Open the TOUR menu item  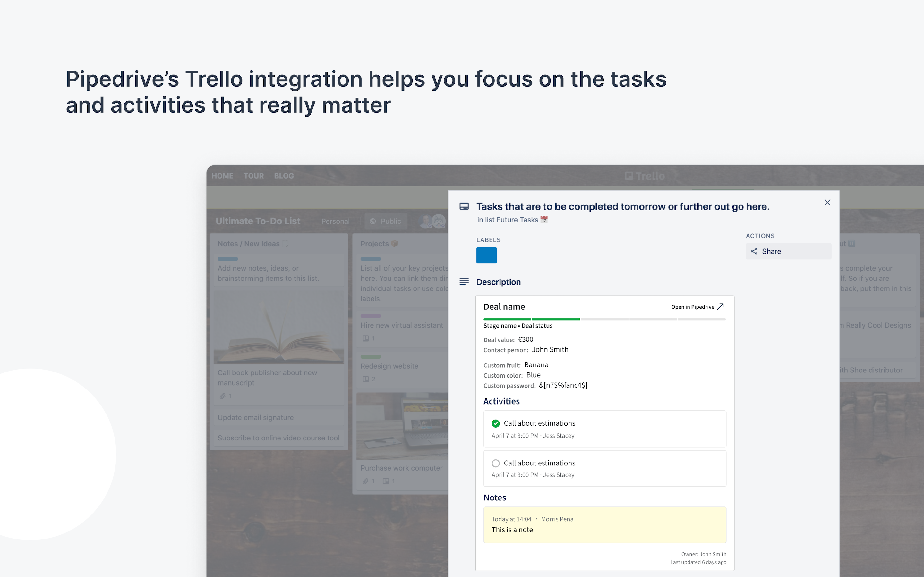253,176
